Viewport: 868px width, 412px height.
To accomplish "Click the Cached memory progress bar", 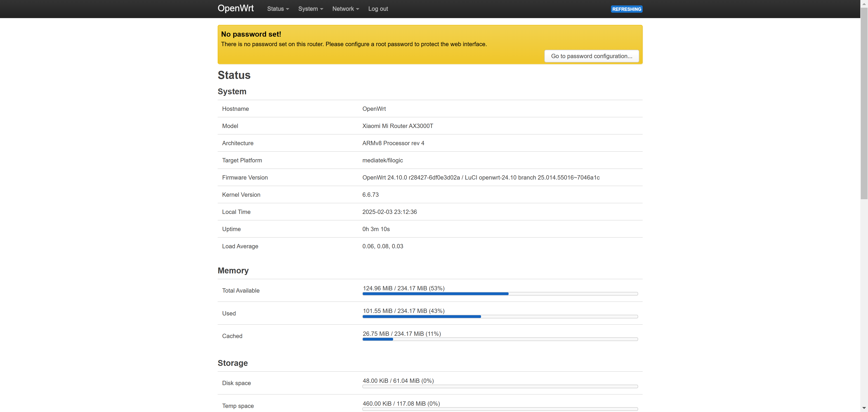I will [500, 339].
